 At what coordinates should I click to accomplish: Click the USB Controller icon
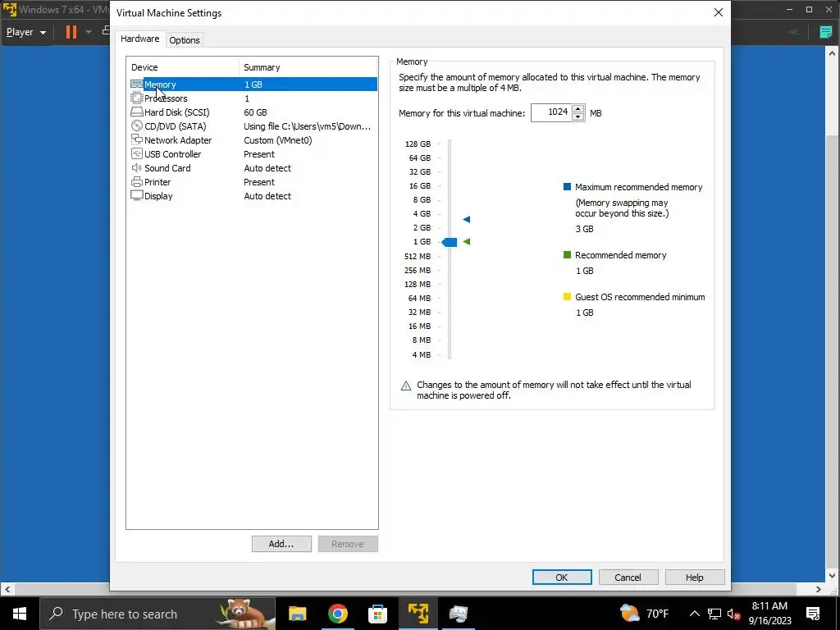coord(137,153)
